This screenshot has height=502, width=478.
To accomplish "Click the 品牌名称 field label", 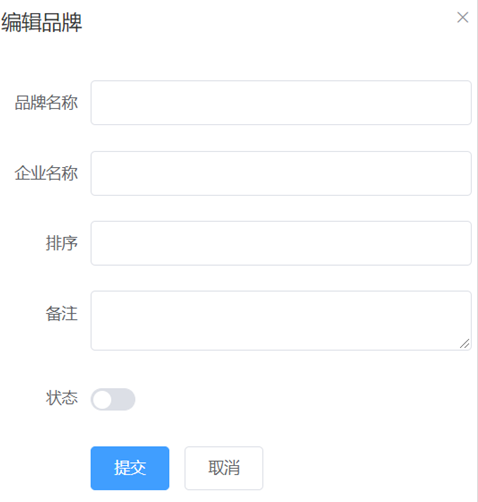I will pos(46,102).
